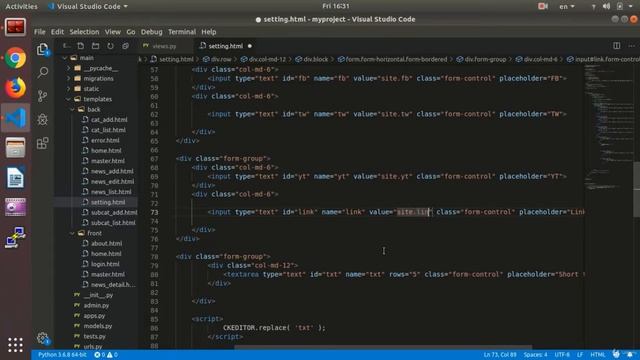
Task: Open editor More Actions ellipsis
Action: point(631,46)
